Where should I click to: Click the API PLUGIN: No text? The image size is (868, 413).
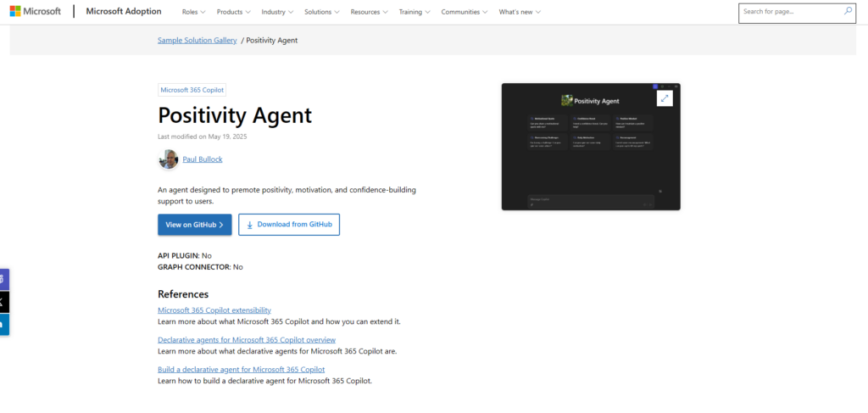[184, 256]
